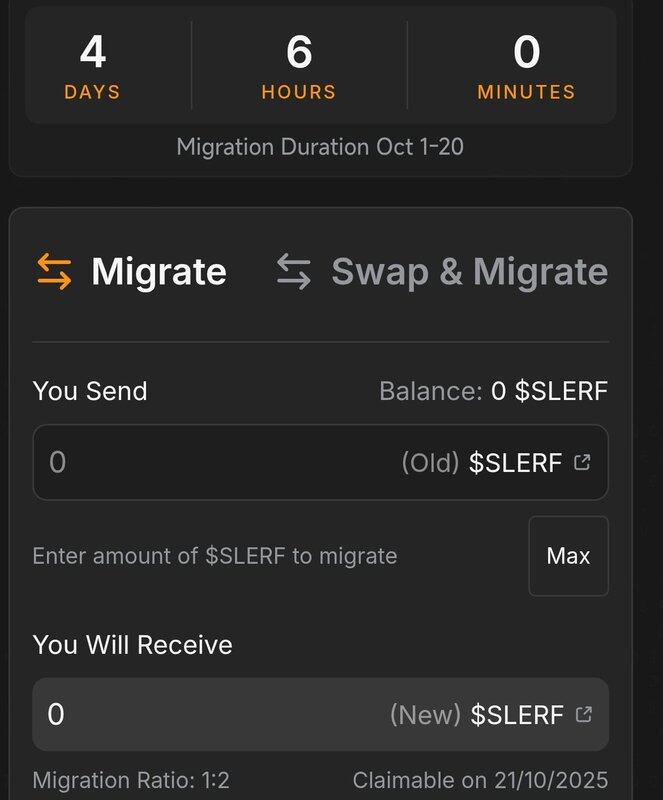Open the (New) $SLERF external link icon
The height and width of the screenshot is (800, 663).
pos(584,714)
